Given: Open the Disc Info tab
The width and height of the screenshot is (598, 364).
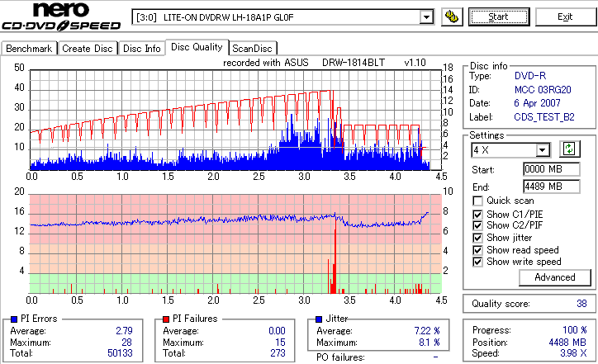Looking at the screenshot, I should pos(141,49).
